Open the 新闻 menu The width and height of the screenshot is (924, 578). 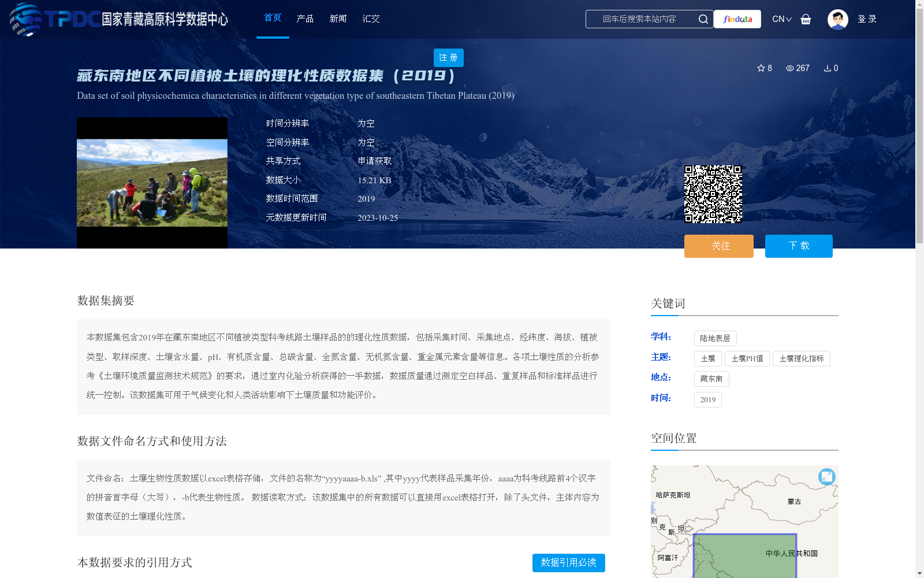338,19
